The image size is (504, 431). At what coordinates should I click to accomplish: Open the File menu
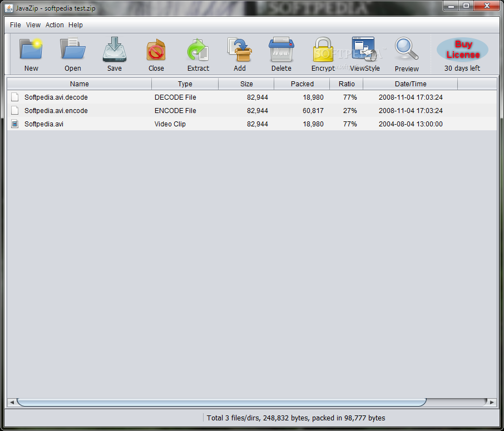(x=15, y=25)
